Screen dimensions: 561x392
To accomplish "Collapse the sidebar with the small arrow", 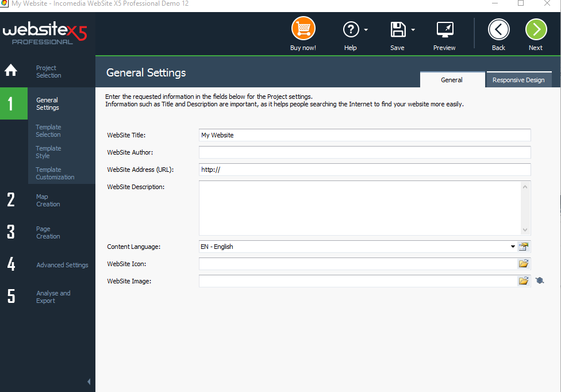I will coord(89,382).
